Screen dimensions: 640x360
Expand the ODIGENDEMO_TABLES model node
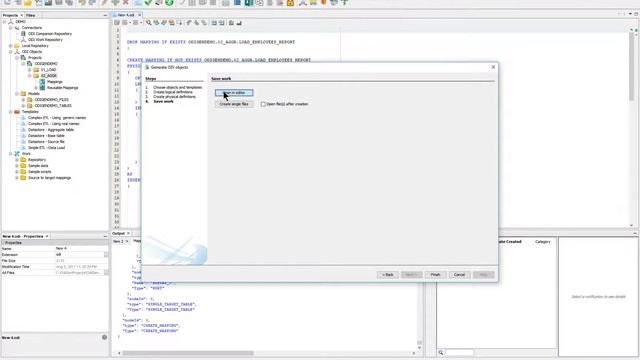pos(23,106)
